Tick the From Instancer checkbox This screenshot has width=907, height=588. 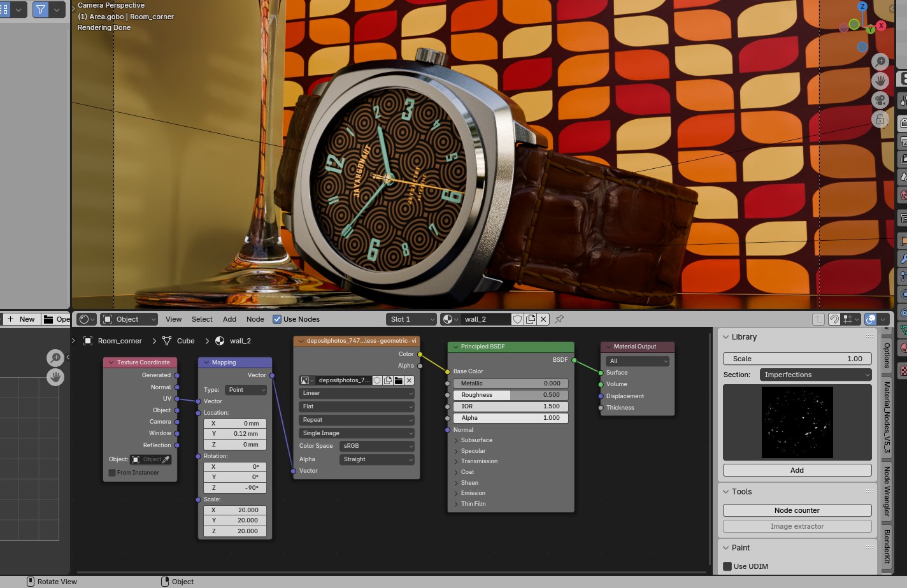pos(112,473)
